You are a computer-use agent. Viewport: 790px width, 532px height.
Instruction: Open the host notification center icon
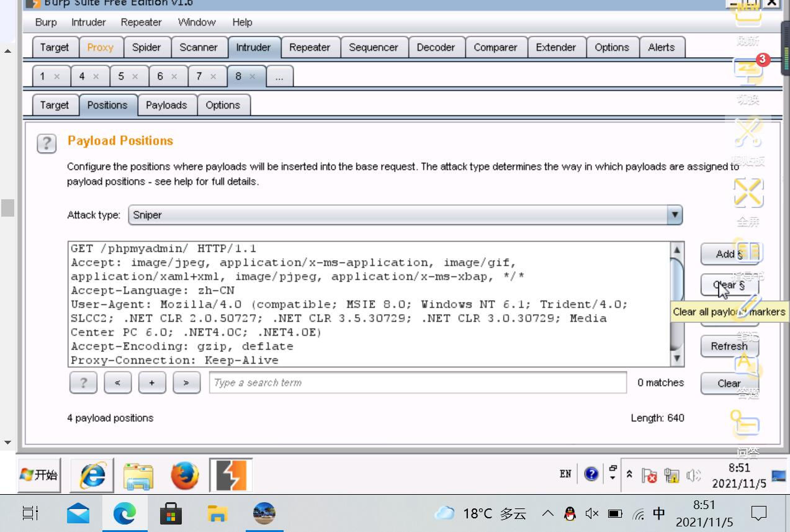pos(758,513)
